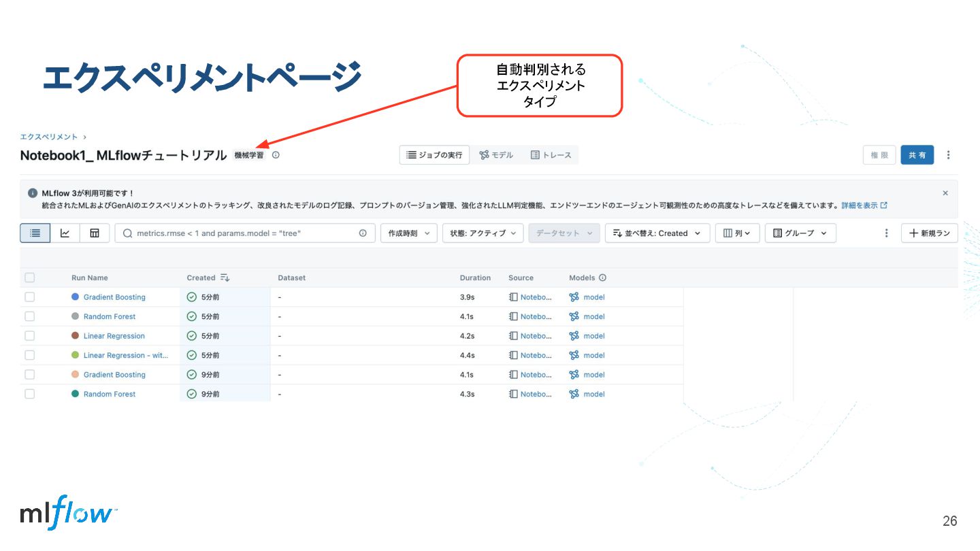Open the 詳細を表示 link
The image size is (980, 551).
pyautogui.click(x=864, y=205)
